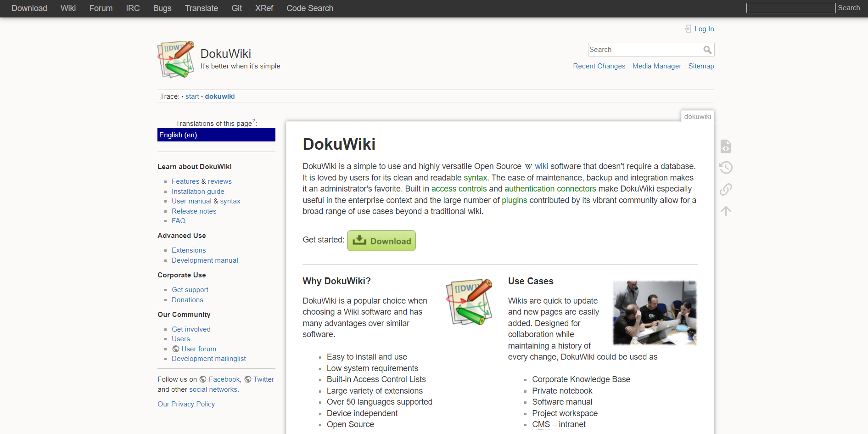Screen dimensions: 868x434
Task: Click the dokuwiki page ID tab label
Action: click(x=698, y=117)
